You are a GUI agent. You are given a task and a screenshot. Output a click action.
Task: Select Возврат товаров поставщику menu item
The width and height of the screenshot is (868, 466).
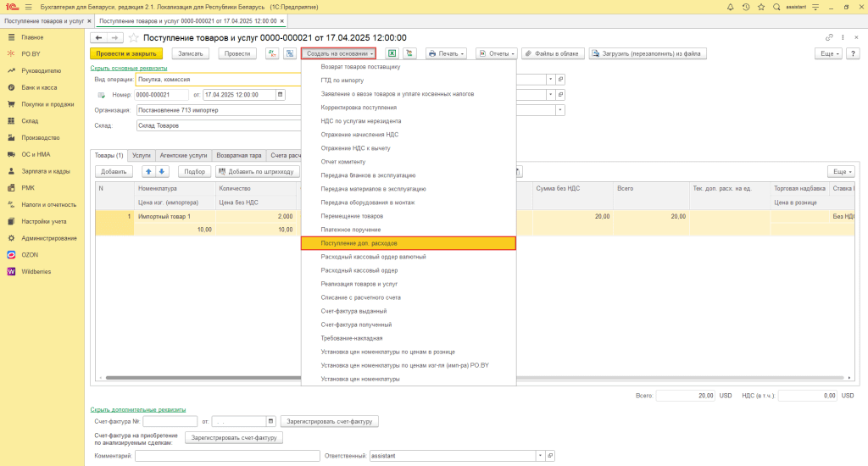[409, 66]
